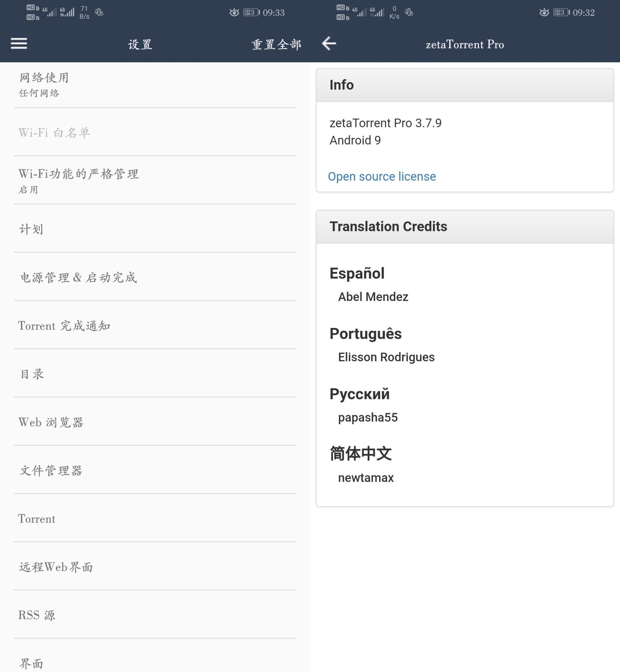The height and width of the screenshot is (672, 620).
Task: Open Web 浏览器 settings
Action: pyautogui.click(x=155, y=422)
